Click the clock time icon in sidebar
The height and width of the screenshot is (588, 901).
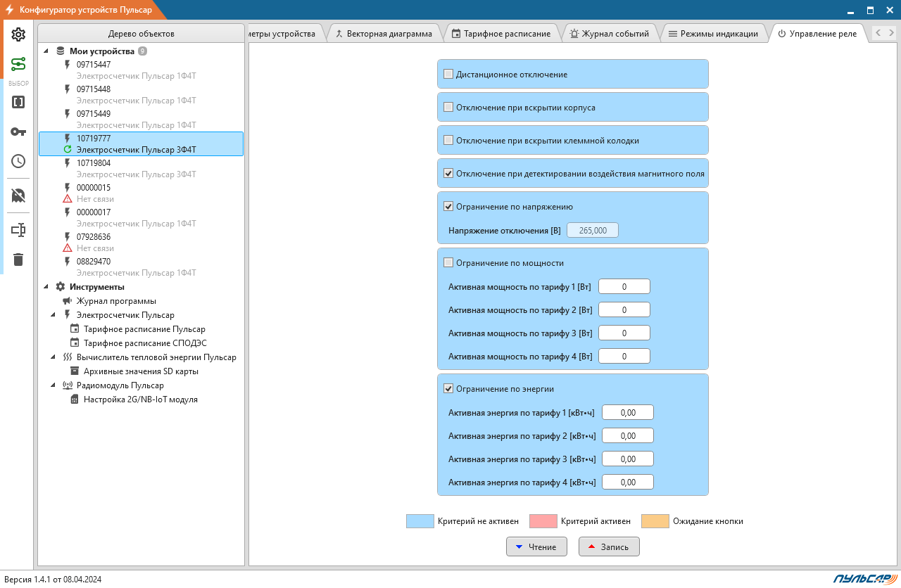point(18,161)
